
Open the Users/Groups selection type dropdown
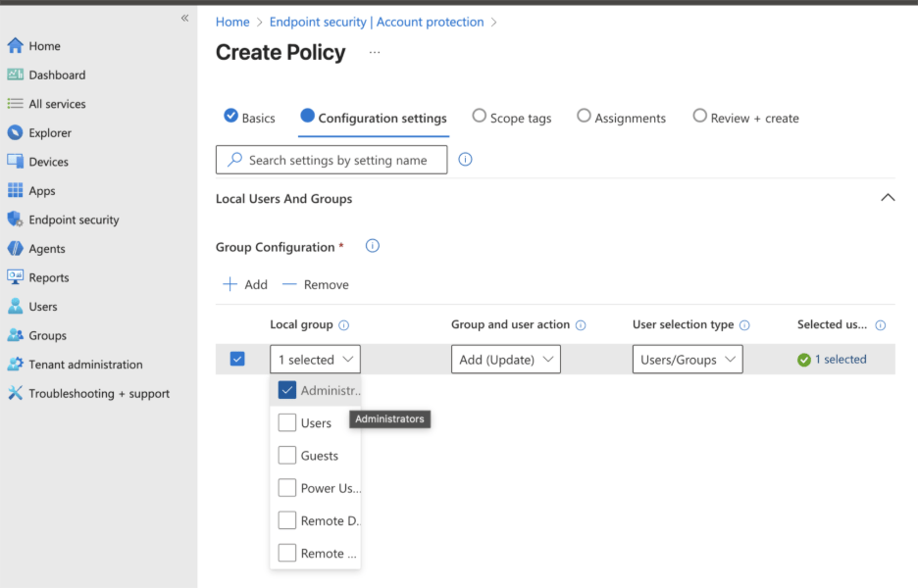coord(687,359)
